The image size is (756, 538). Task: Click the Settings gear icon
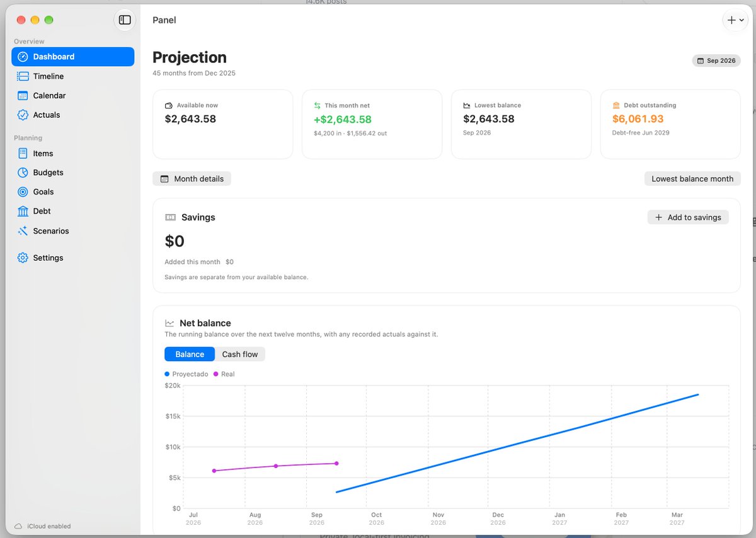[23, 258]
